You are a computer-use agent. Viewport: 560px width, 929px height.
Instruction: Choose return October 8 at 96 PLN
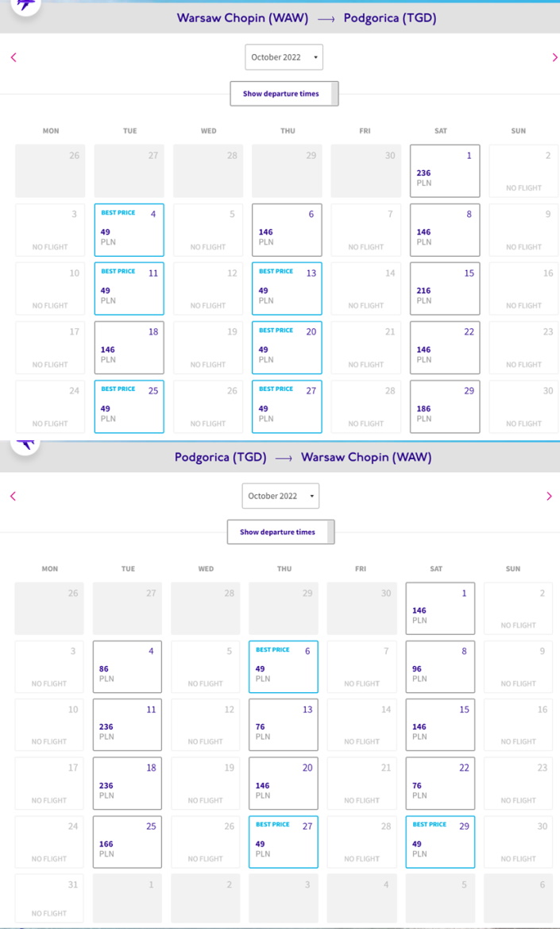[x=440, y=667]
